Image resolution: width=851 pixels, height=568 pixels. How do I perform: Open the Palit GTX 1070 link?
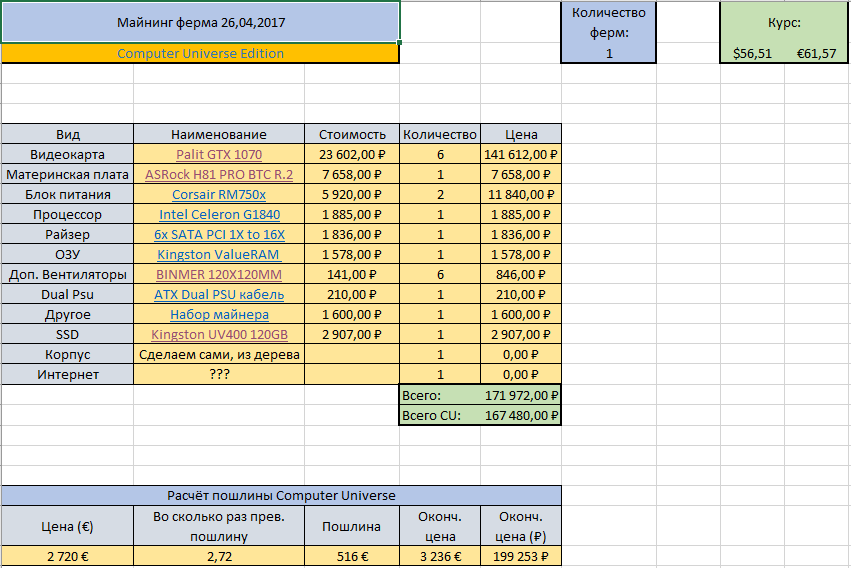tap(219, 155)
